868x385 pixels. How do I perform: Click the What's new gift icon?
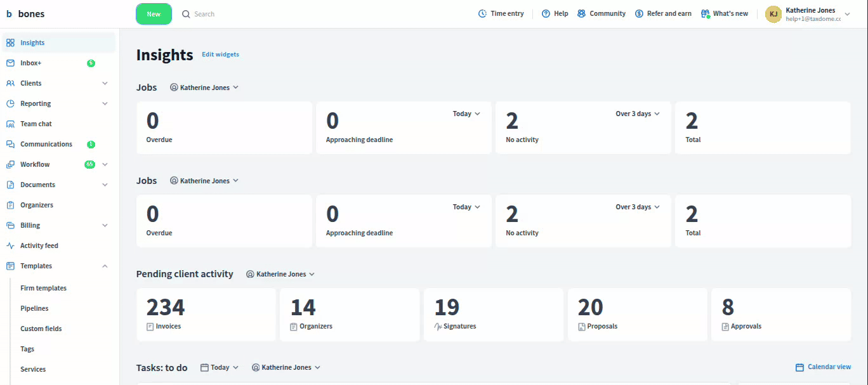pos(706,13)
